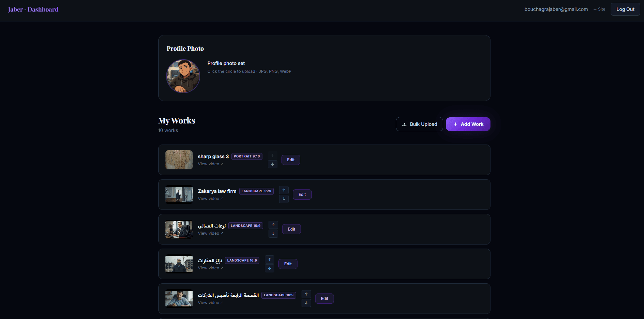Go back to the Site
Screen dimensions: 644x319
tap(599, 9)
